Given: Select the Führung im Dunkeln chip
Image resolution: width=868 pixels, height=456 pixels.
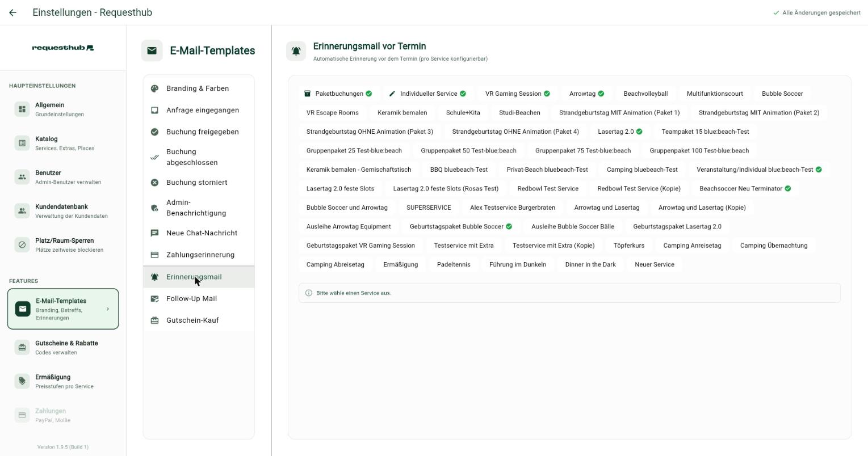Looking at the screenshot, I should point(518,264).
